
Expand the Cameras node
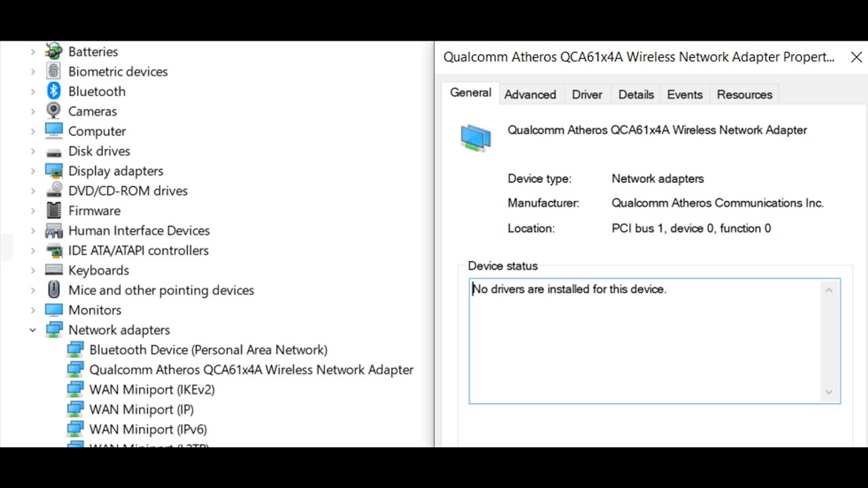tap(33, 111)
